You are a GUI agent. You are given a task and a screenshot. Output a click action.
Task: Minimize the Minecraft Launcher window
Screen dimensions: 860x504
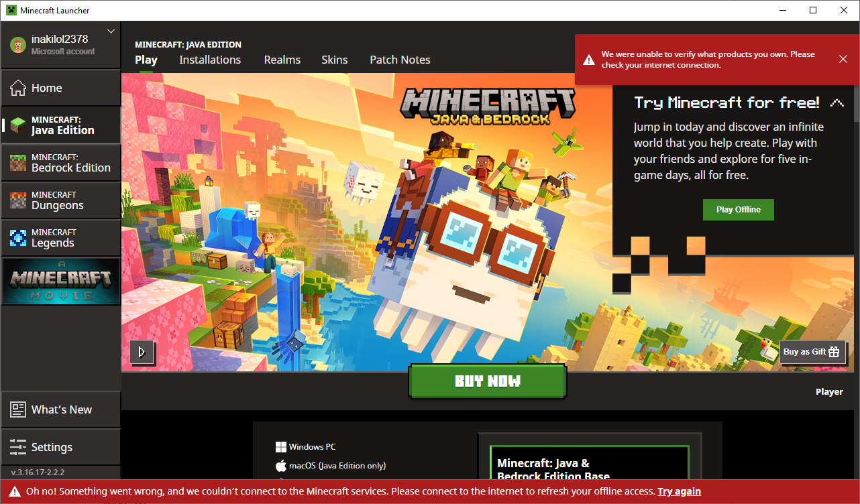coord(783,10)
